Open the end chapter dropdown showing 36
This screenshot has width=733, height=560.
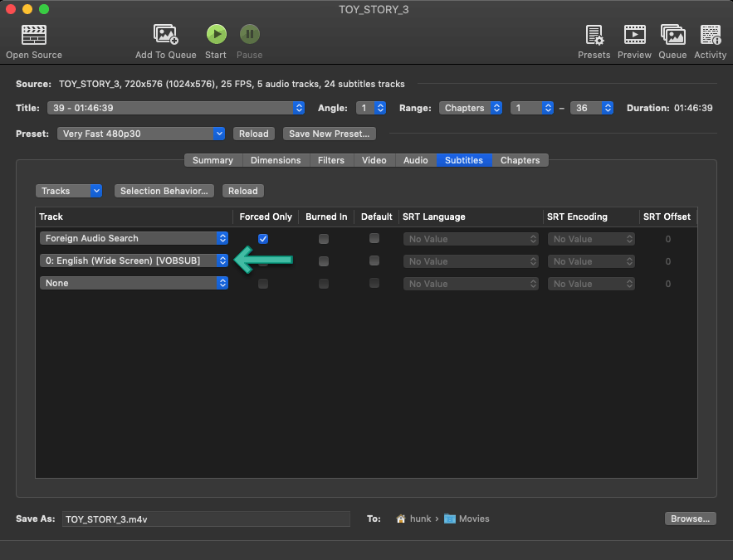591,108
